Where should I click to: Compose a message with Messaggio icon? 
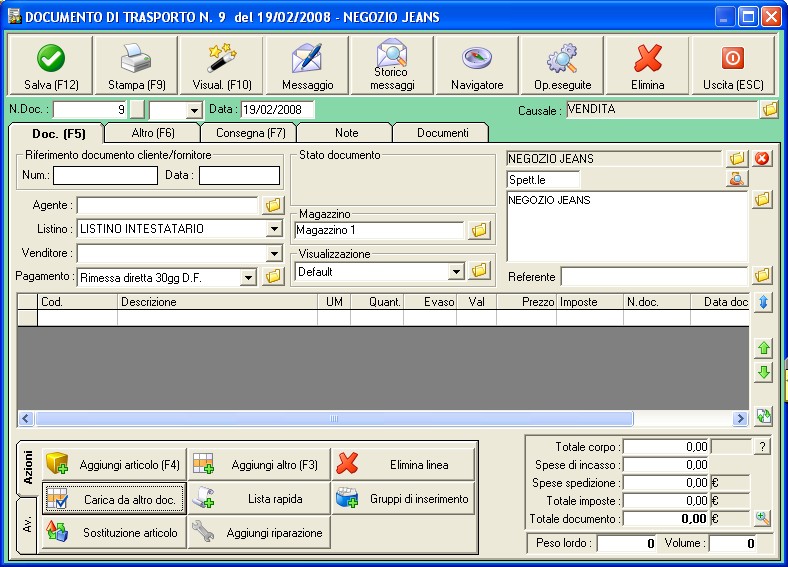pos(307,65)
